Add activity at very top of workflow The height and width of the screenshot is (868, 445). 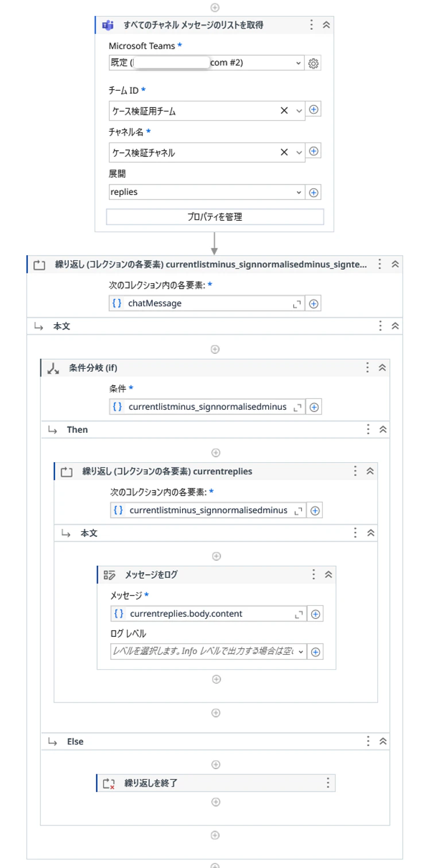coord(215,7)
